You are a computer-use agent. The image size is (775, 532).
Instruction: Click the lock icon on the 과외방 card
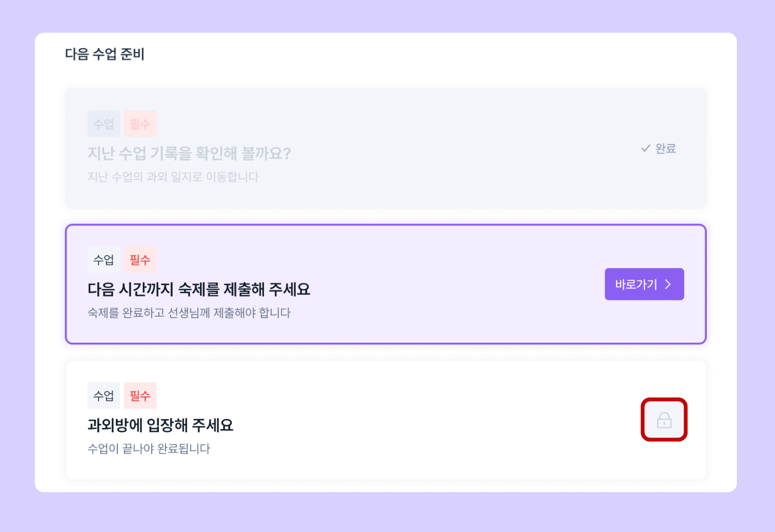pyautogui.click(x=664, y=420)
